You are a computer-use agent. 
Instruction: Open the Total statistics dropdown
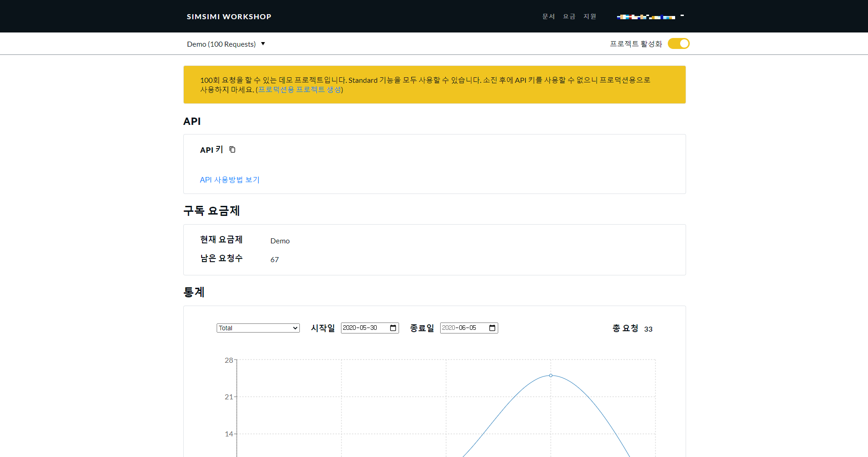click(258, 328)
